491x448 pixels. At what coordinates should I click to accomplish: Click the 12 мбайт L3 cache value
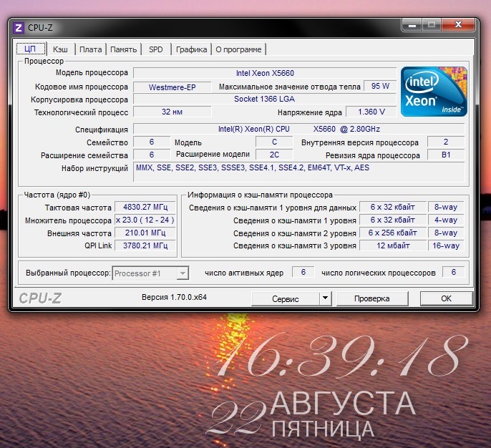393,245
